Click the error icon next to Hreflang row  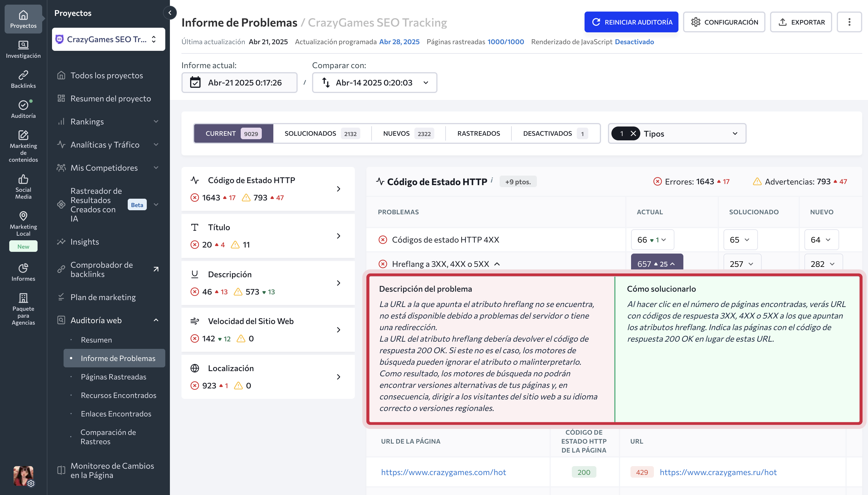click(x=383, y=264)
